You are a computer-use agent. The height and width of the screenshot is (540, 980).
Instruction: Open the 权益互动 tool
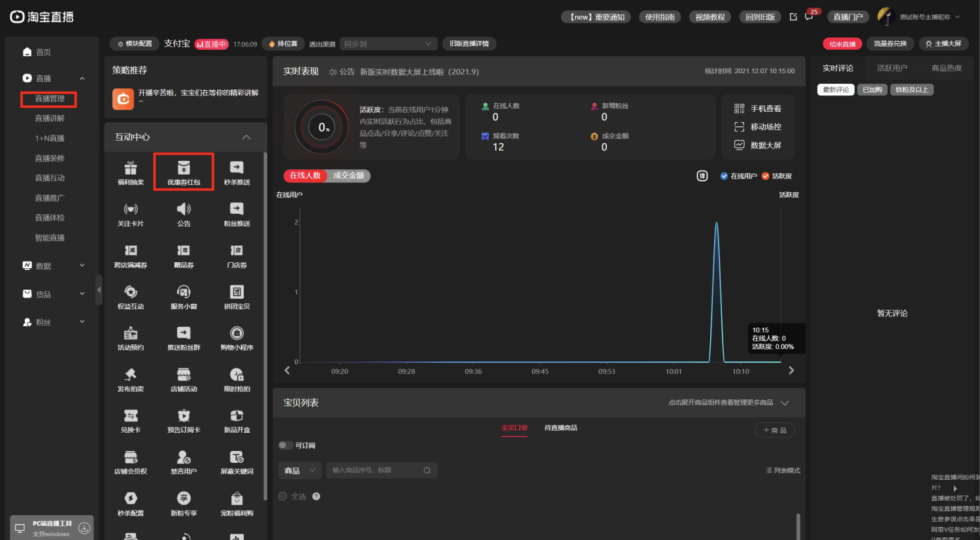point(131,297)
